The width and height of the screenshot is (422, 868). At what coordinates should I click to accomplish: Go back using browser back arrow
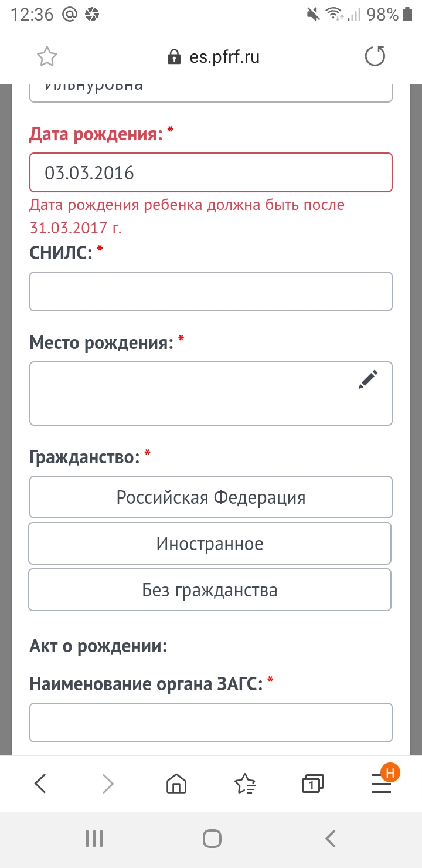[x=40, y=783]
